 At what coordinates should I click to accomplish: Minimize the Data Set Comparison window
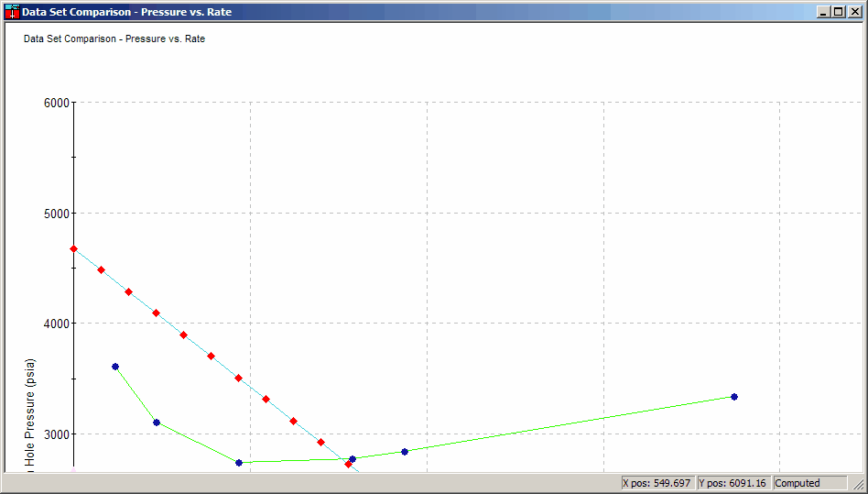(x=824, y=12)
